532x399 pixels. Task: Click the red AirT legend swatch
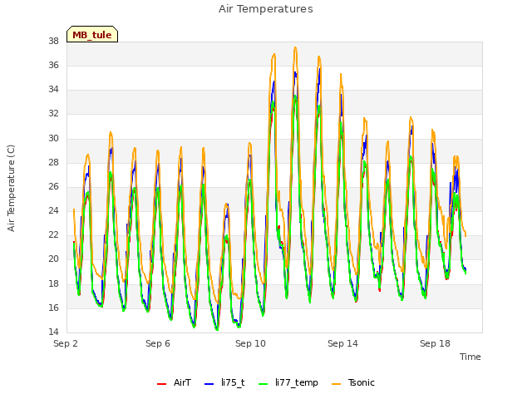tap(161, 384)
